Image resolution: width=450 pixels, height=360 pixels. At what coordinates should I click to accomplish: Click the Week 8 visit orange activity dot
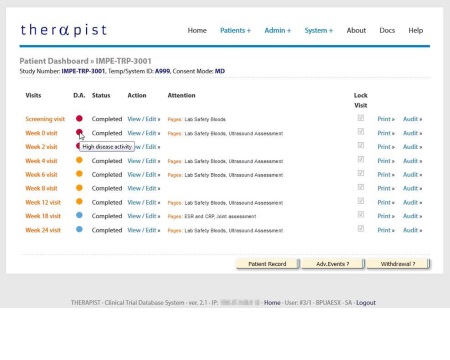pos(79,188)
